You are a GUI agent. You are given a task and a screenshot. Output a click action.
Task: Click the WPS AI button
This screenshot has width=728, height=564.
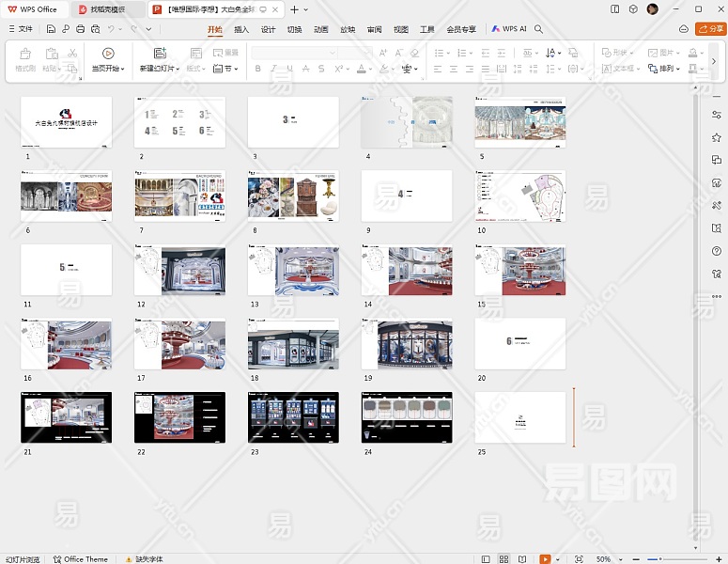tap(508, 29)
